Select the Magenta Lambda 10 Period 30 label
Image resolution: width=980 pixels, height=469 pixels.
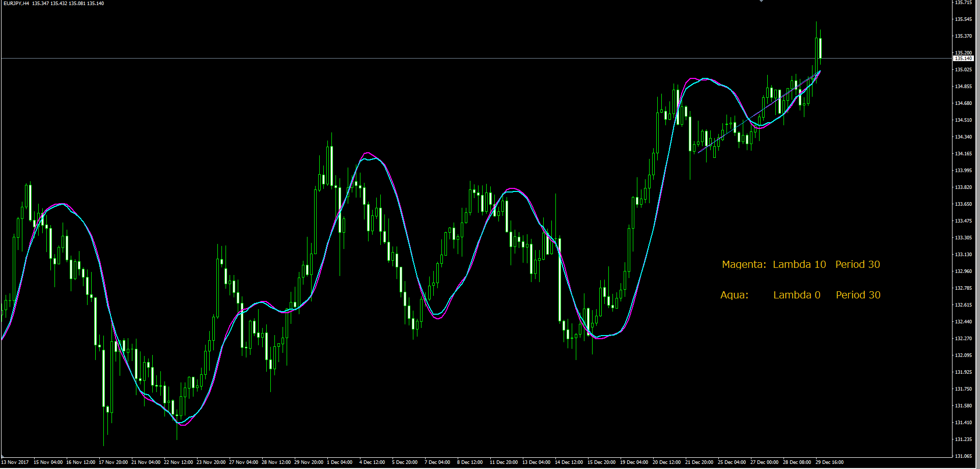point(801,264)
